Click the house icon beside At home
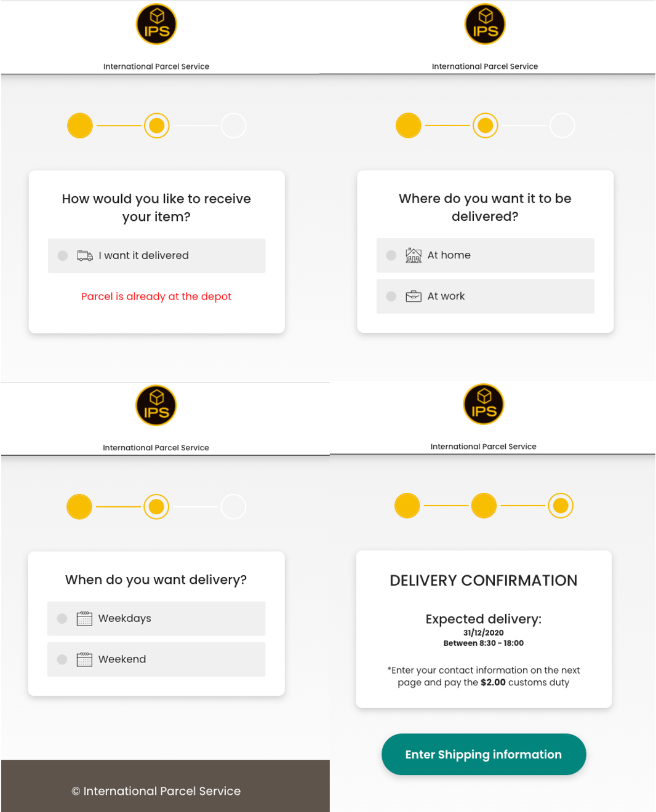The image size is (656, 812). pyautogui.click(x=414, y=255)
